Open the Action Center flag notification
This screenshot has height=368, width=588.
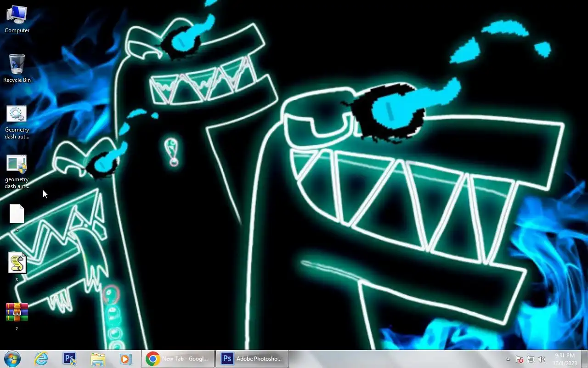520,359
